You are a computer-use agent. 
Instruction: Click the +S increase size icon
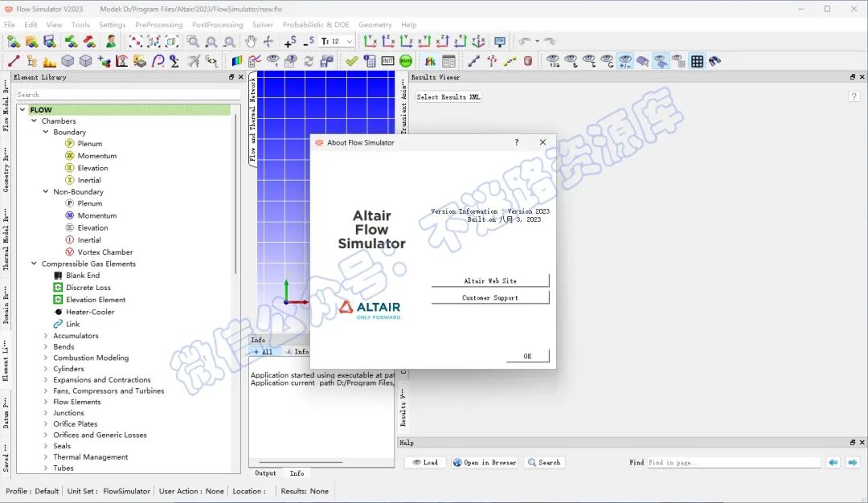290,42
